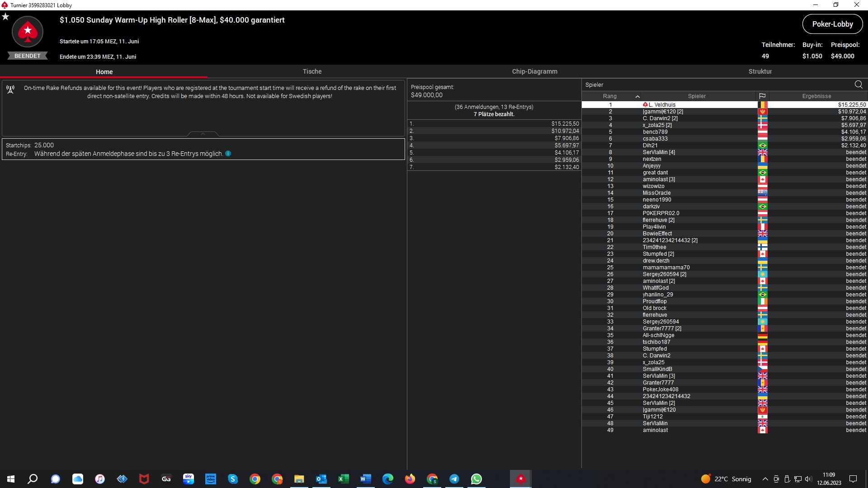This screenshot has width=868, height=488.
Task: Switch to the Home tab
Action: [104, 71]
